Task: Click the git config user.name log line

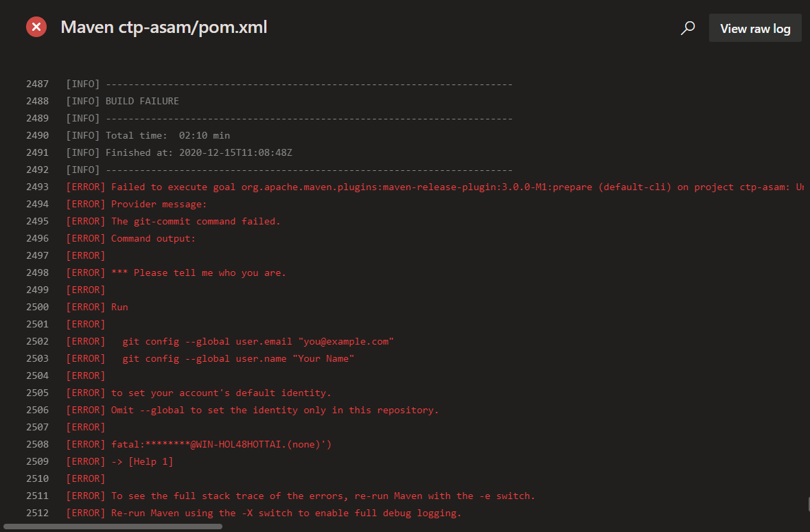Action: tap(238, 358)
